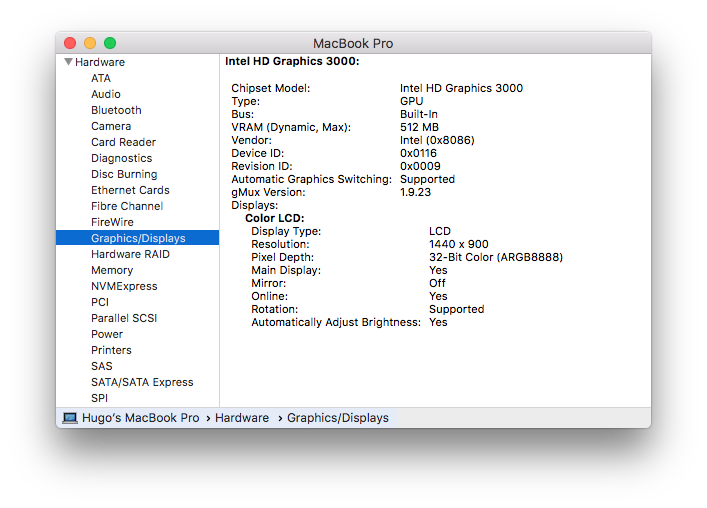The width and height of the screenshot is (707, 508).
Task: Click the Mirror value Off
Action: point(437,284)
